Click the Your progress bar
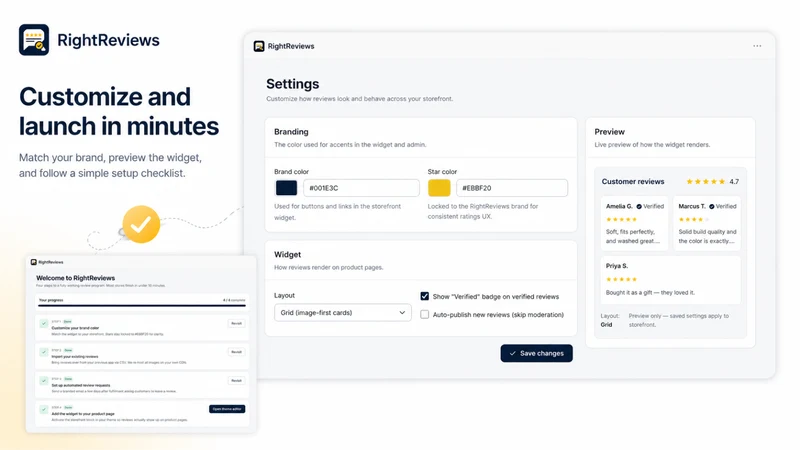 click(142, 306)
